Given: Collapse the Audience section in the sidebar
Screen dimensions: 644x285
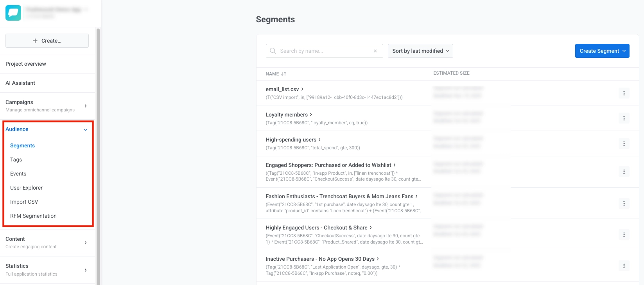Looking at the screenshot, I should (x=85, y=129).
